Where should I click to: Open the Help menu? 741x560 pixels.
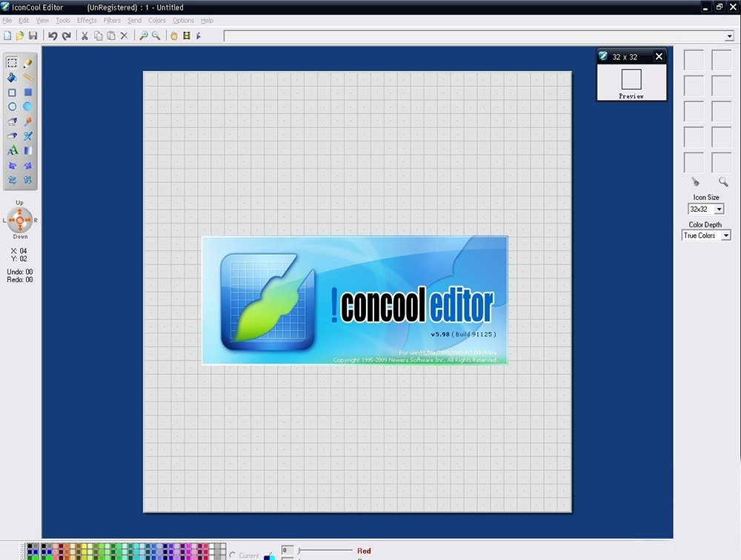pos(207,20)
